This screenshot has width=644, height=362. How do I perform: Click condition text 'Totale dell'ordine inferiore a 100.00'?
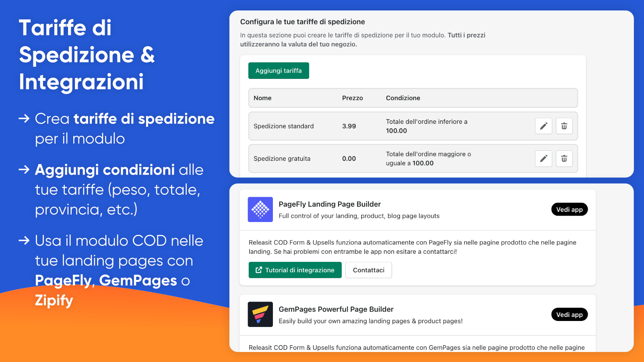point(427,126)
